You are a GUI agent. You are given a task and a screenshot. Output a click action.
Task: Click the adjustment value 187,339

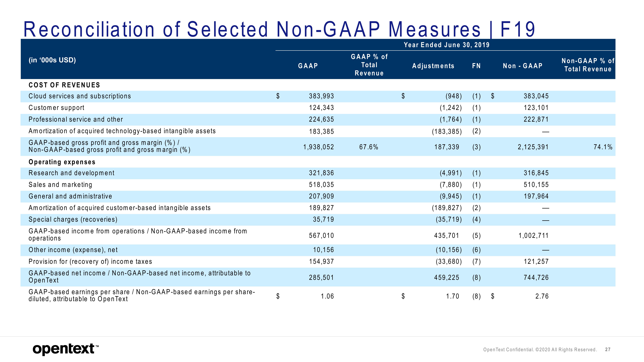[x=447, y=147]
